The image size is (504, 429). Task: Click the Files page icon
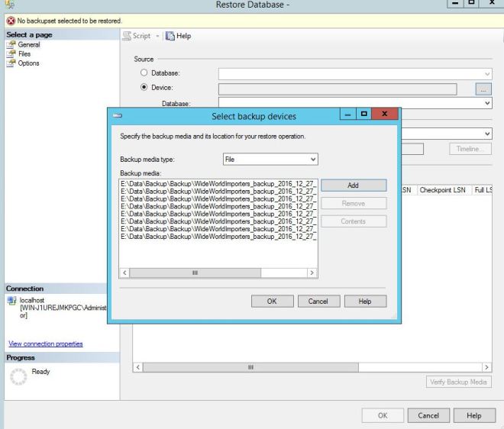coord(11,54)
